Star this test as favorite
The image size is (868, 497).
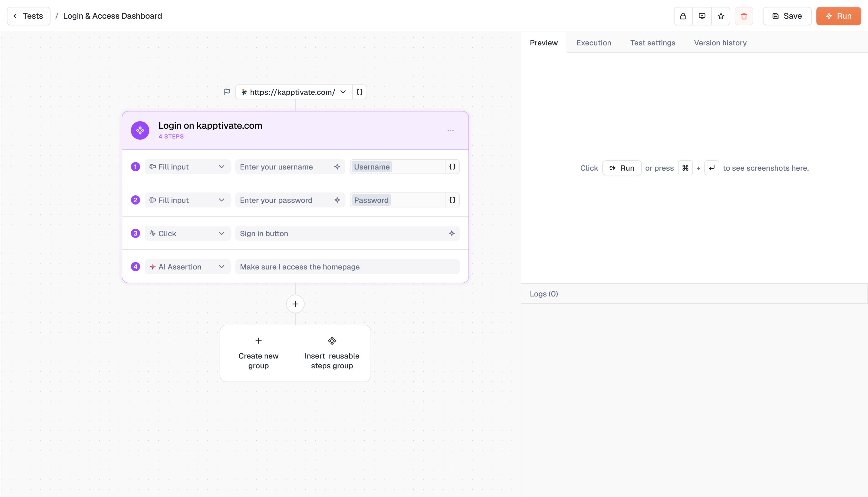point(721,16)
